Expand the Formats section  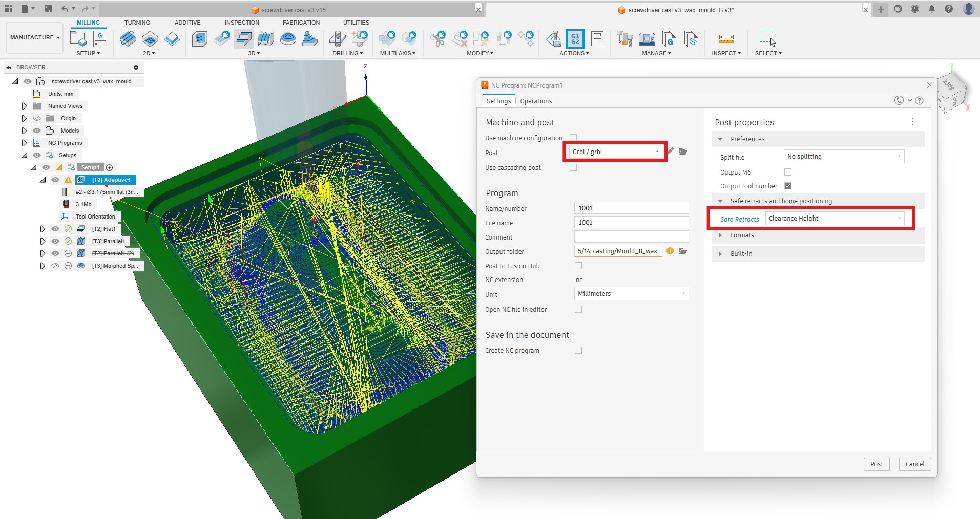pyautogui.click(x=720, y=235)
